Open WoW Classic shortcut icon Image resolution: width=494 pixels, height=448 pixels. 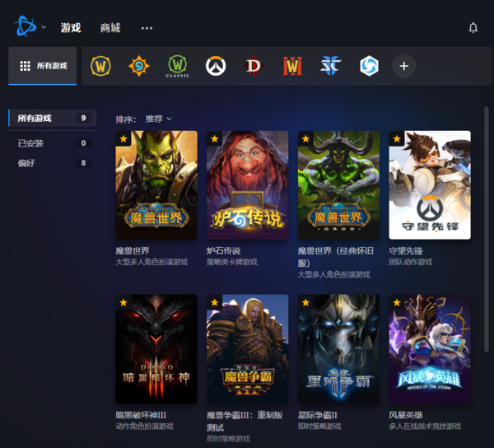[177, 66]
